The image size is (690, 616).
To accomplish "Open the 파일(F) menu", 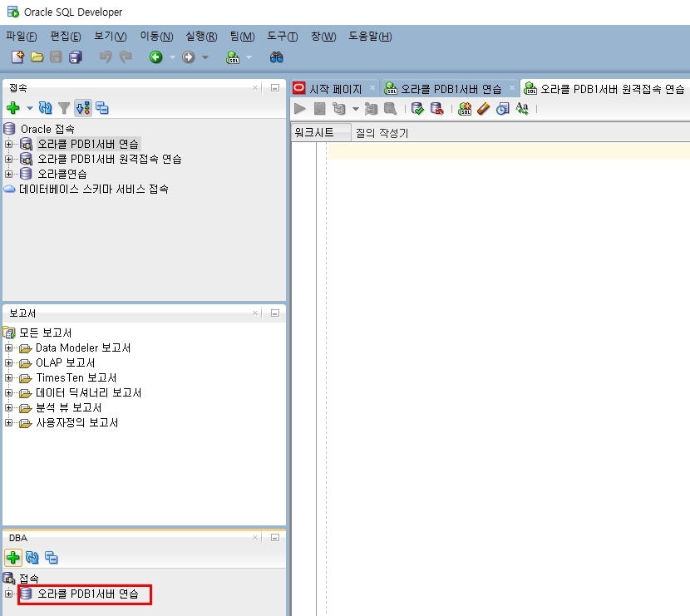I will click(x=21, y=36).
